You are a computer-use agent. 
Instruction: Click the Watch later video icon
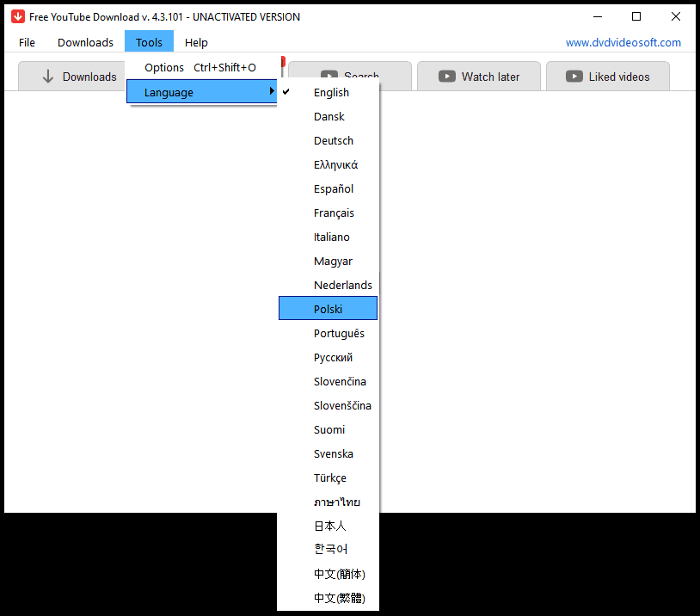447,77
